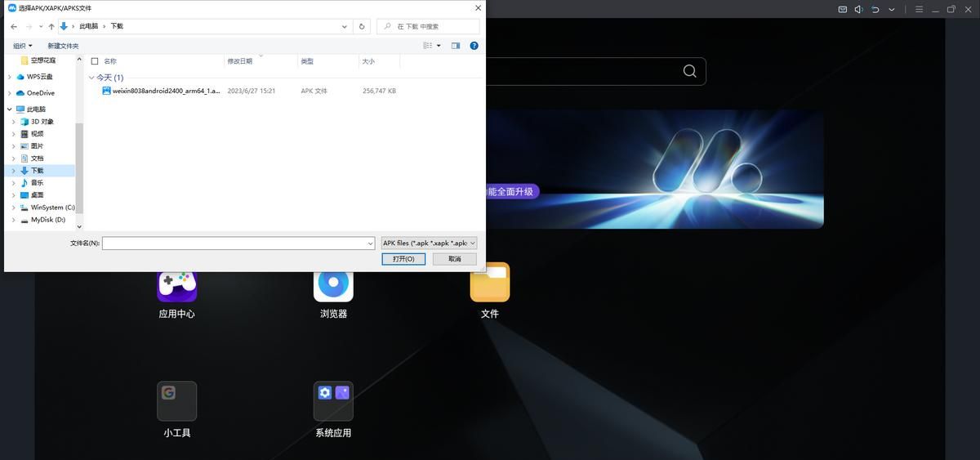Collapse the 此电脑 tree node

9,109
